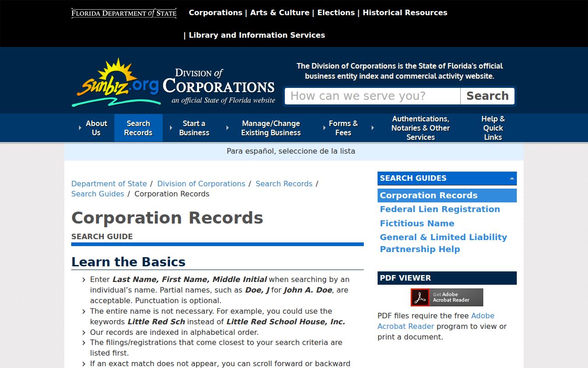Open Authentications, Notaries & Other Services menu
The width and height of the screenshot is (588, 368).
[x=420, y=128]
